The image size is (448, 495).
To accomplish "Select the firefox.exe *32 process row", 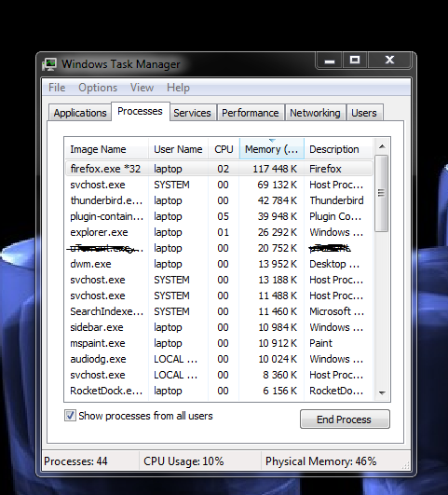I will point(219,169).
